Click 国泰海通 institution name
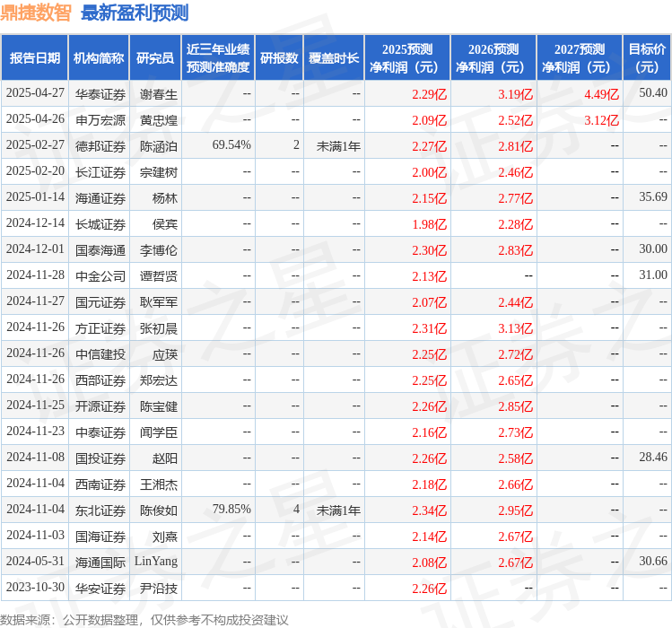This screenshot has width=672, height=628. point(100,250)
